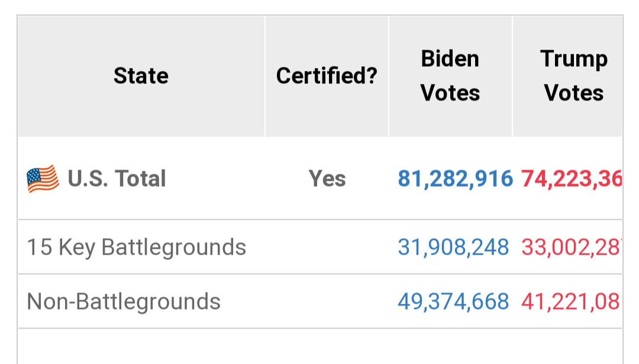Select the U.S. Total row label
The image size is (639, 364).
[x=117, y=178]
